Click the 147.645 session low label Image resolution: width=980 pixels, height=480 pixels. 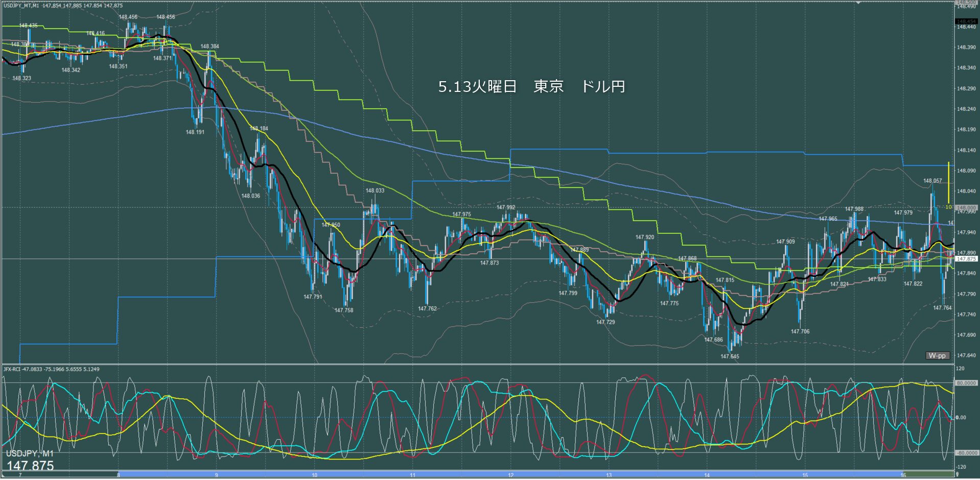pyautogui.click(x=730, y=357)
